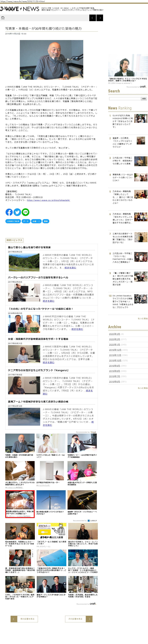The image size is (148, 644).
Task: Open the LOGLY recommendation logo
Action: point(92,521)
